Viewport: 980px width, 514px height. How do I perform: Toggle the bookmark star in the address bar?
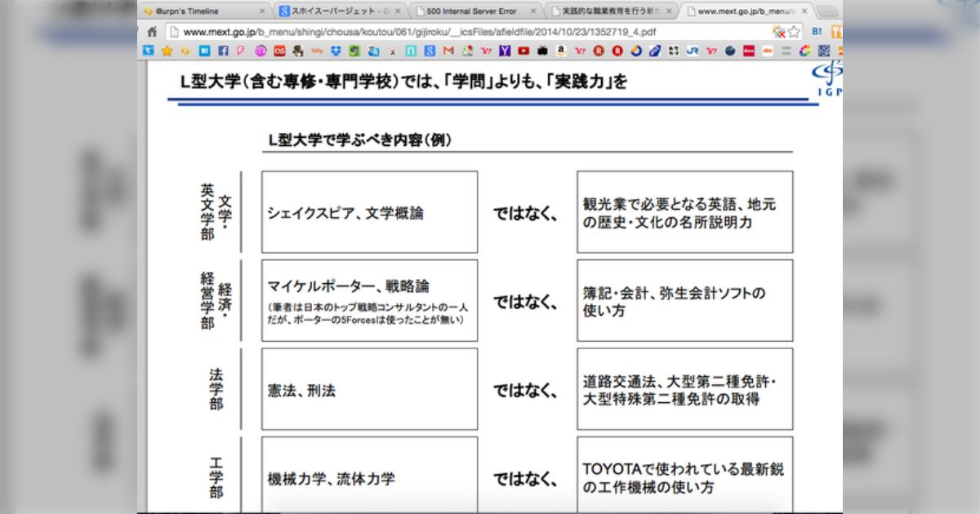[x=794, y=29]
